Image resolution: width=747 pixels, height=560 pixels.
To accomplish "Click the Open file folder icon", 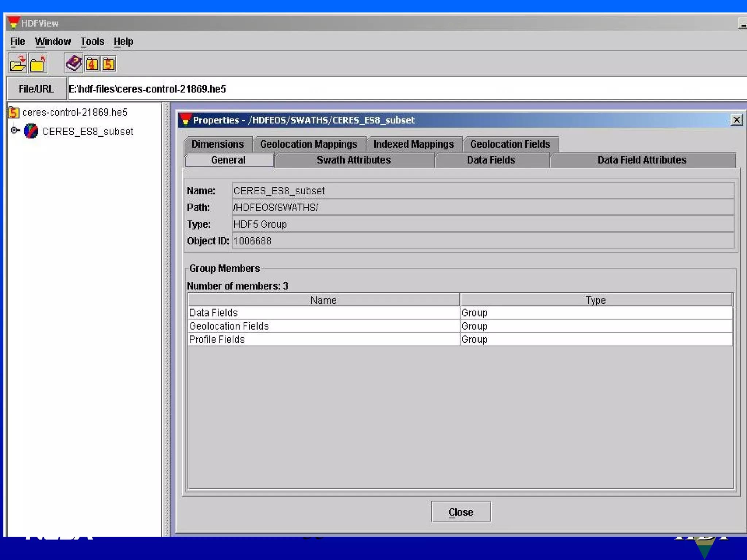I will pyautogui.click(x=18, y=64).
